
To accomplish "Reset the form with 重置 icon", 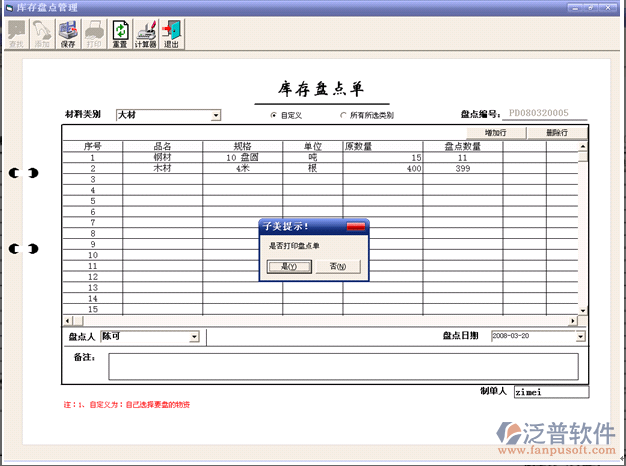I will coord(120,34).
